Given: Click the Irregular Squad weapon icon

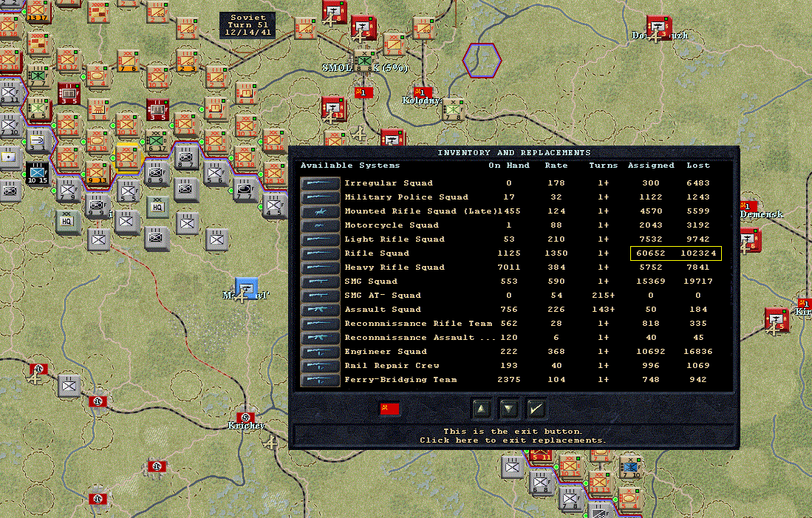Looking at the screenshot, I should point(320,183).
